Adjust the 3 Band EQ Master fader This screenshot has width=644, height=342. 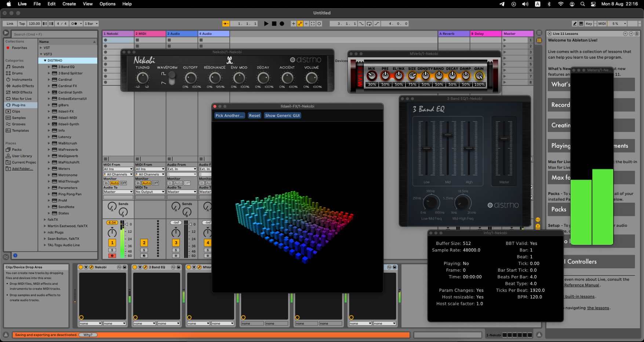(504, 139)
